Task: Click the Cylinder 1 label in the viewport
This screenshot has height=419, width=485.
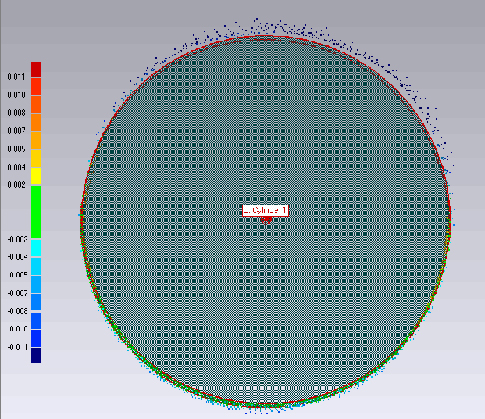Action: click(x=265, y=211)
